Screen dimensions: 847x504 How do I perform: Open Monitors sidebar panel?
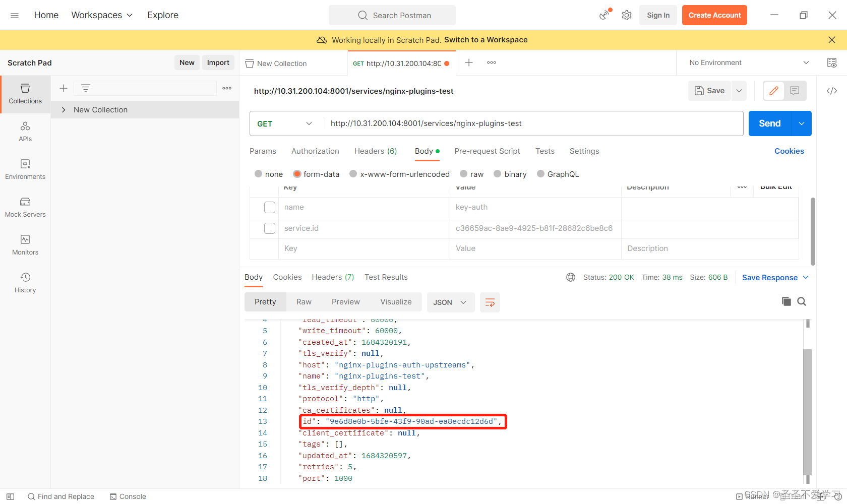pyautogui.click(x=25, y=245)
